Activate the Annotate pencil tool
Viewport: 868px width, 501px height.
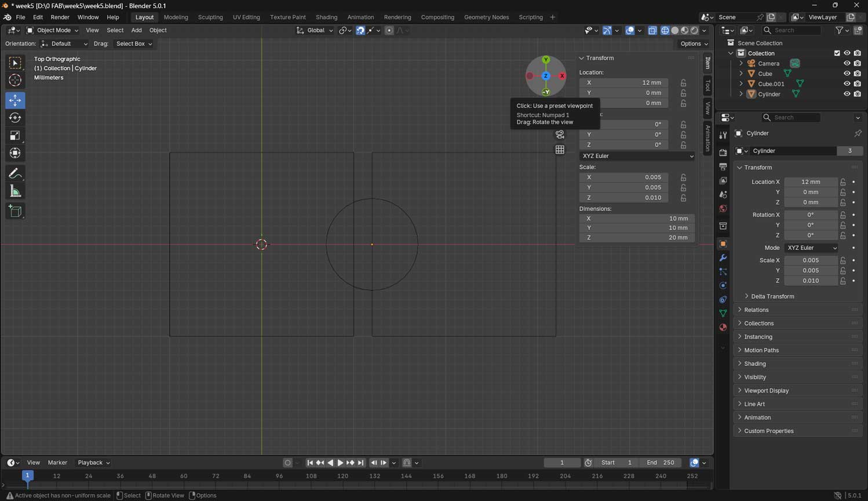[x=15, y=173]
